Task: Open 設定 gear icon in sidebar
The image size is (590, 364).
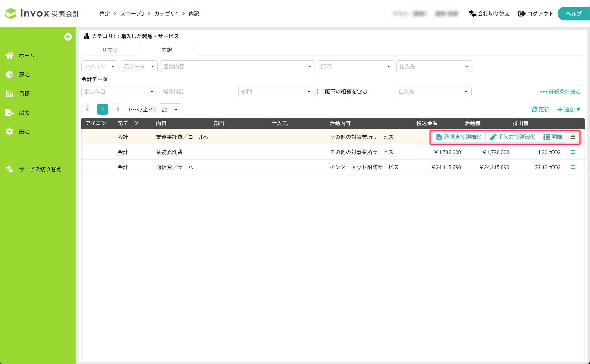Action: [10, 131]
